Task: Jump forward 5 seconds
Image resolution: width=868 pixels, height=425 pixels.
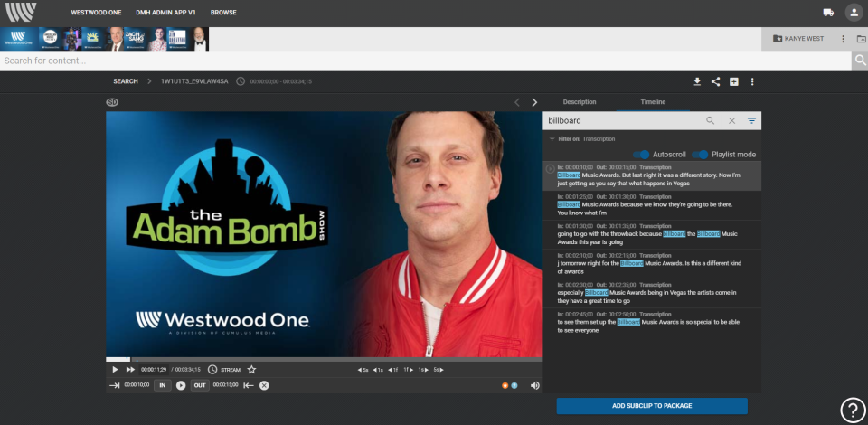Action: tap(439, 370)
